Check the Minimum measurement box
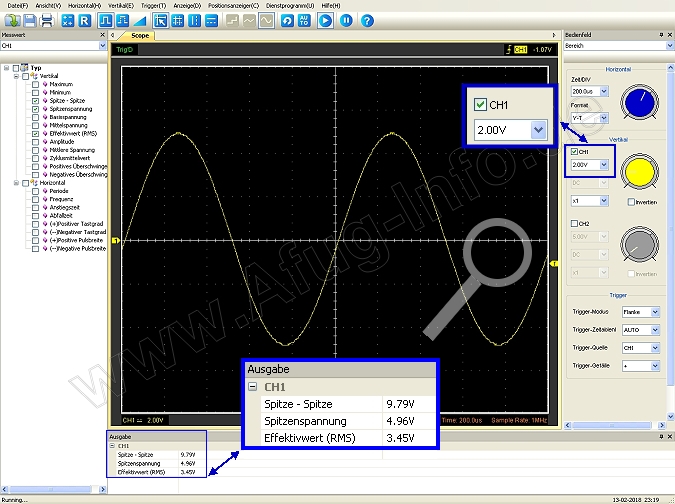Viewport: 675px width, 504px height. pyautogui.click(x=35, y=93)
